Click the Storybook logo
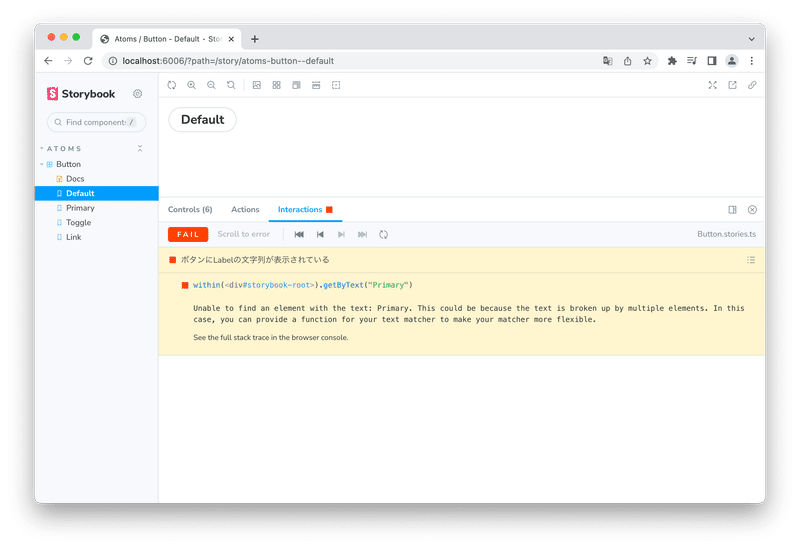 coord(81,94)
